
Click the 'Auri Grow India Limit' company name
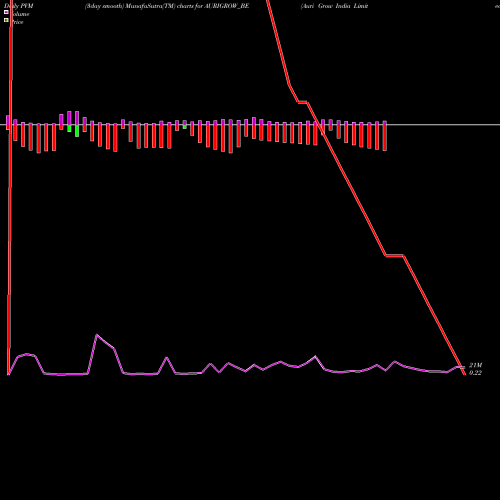335,6
